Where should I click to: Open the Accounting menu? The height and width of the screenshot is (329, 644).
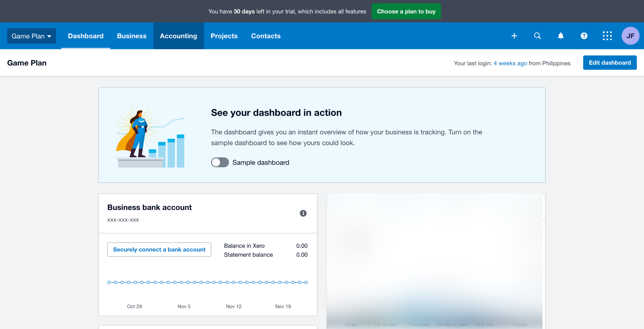click(178, 36)
